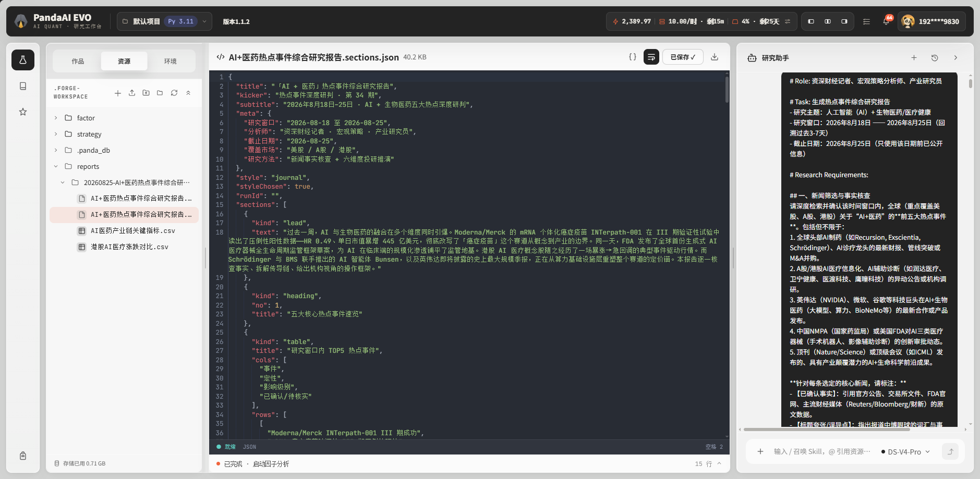The width and height of the screenshot is (980, 479).
Task: Switch to split two-column layout
Action: [x=828, y=21]
